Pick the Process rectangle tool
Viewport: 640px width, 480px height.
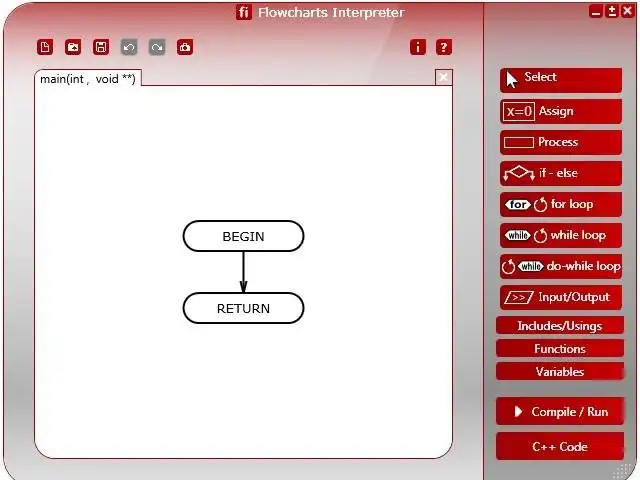pos(561,142)
